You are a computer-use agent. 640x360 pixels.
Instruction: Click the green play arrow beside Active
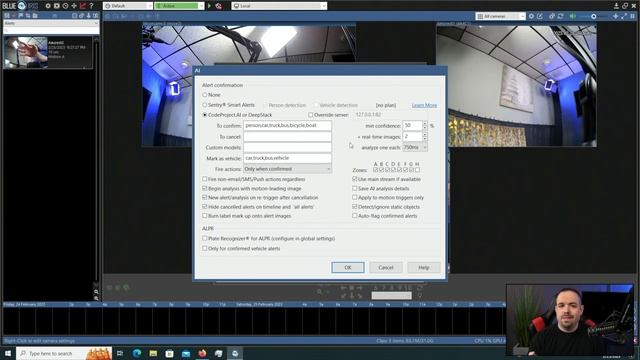coord(209,6)
